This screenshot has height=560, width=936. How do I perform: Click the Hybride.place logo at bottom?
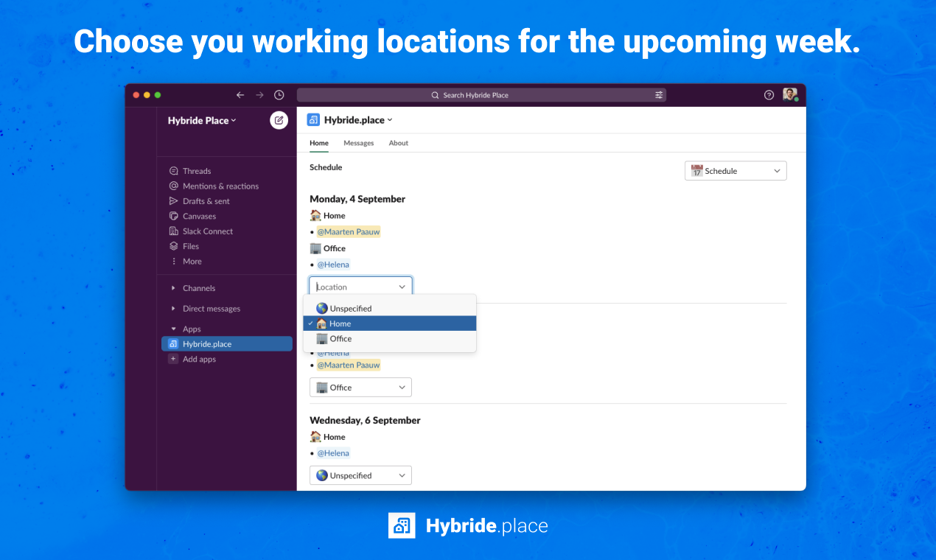coord(468,525)
